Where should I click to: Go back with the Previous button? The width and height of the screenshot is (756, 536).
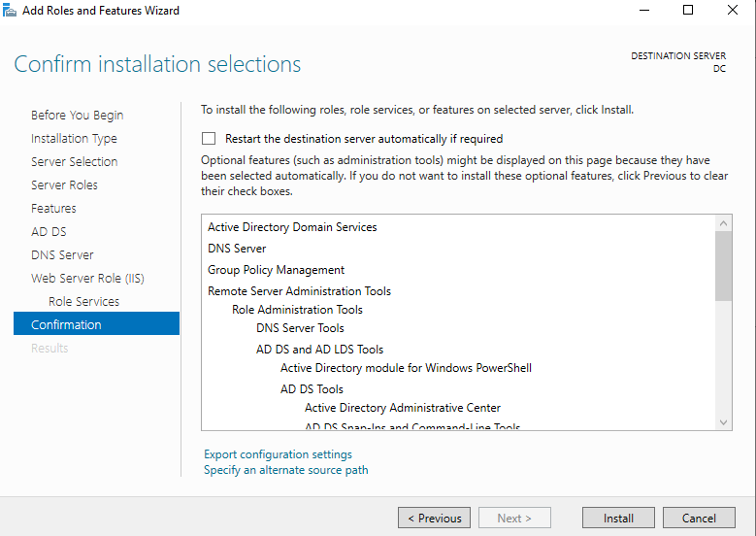coord(434,518)
